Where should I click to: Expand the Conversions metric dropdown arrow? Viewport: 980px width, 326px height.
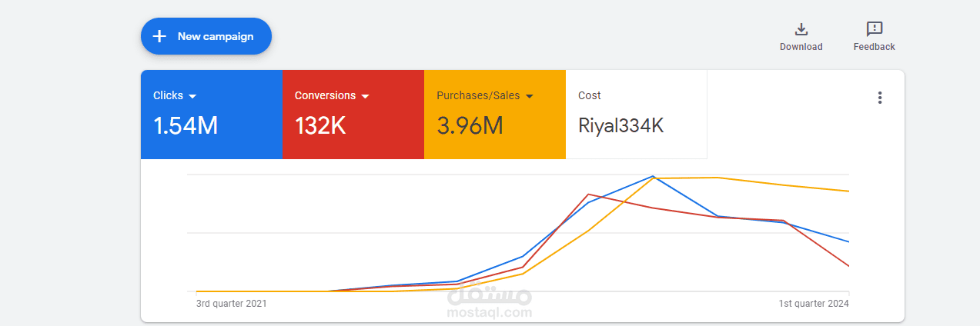365,96
